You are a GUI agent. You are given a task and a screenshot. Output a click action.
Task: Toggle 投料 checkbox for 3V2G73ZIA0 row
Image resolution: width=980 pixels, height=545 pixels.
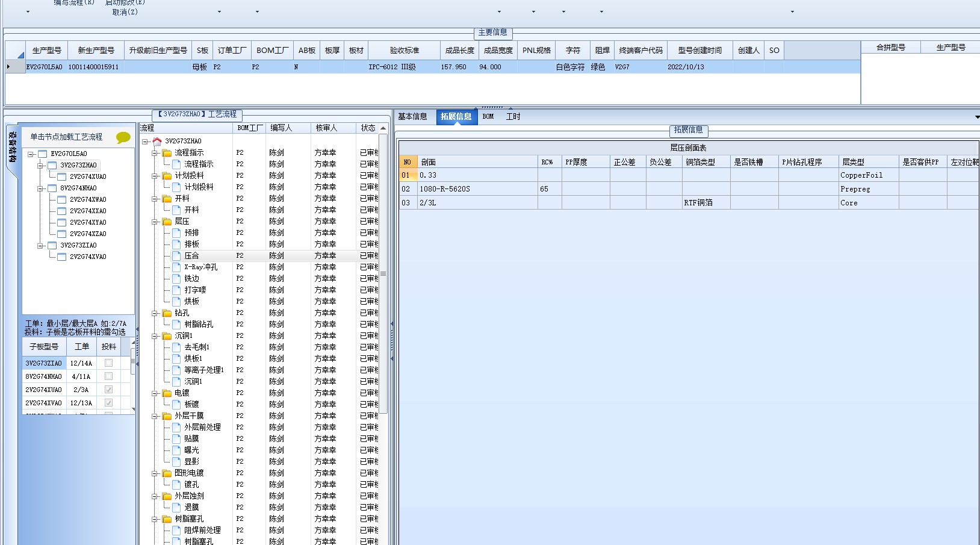coord(108,363)
